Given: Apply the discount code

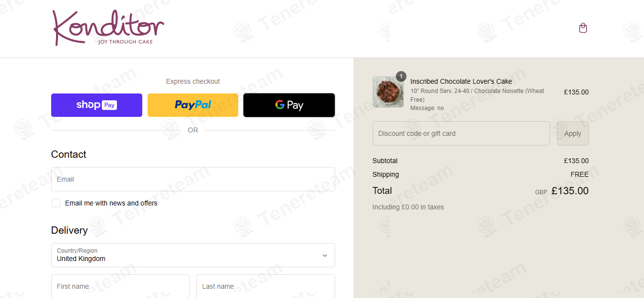Looking at the screenshot, I should point(573,133).
